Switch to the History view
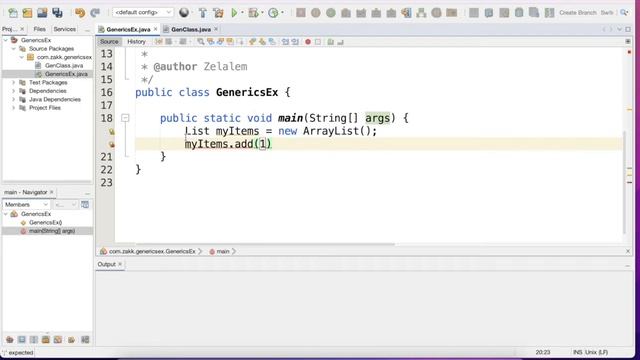 tap(136, 42)
